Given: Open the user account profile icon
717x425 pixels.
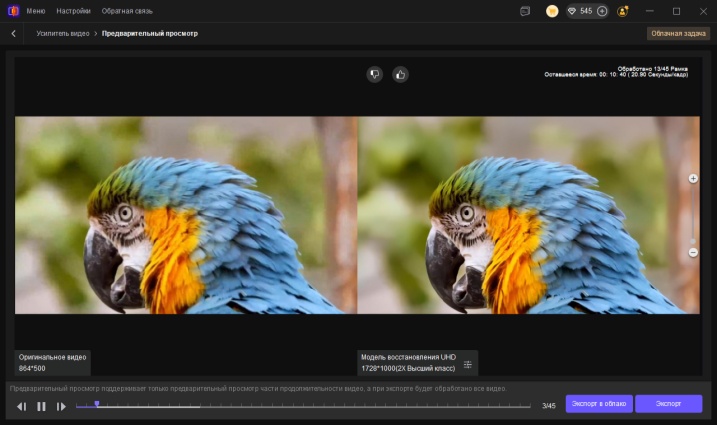Looking at the screenshot, I should tap(624, 11).
